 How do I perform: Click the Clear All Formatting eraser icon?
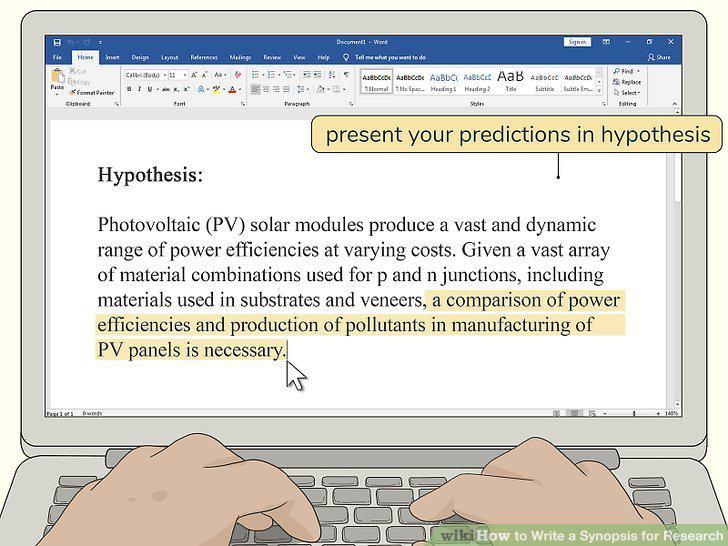[238, 75]
